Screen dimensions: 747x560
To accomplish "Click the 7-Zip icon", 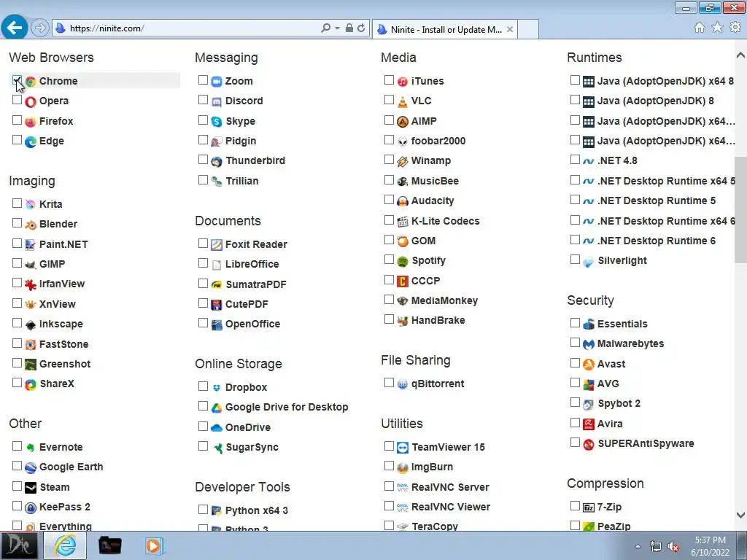I will 589,507.
